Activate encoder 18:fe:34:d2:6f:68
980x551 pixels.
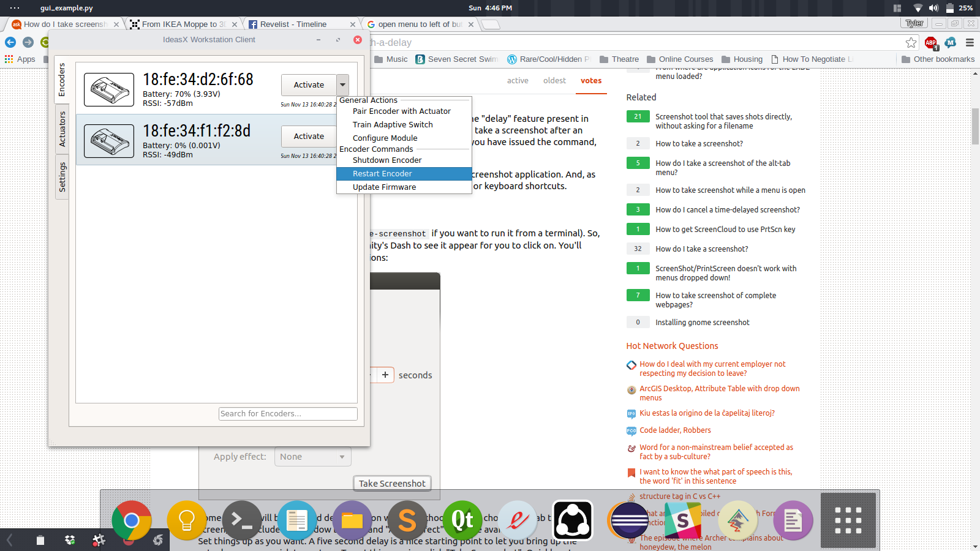(309, 85)
